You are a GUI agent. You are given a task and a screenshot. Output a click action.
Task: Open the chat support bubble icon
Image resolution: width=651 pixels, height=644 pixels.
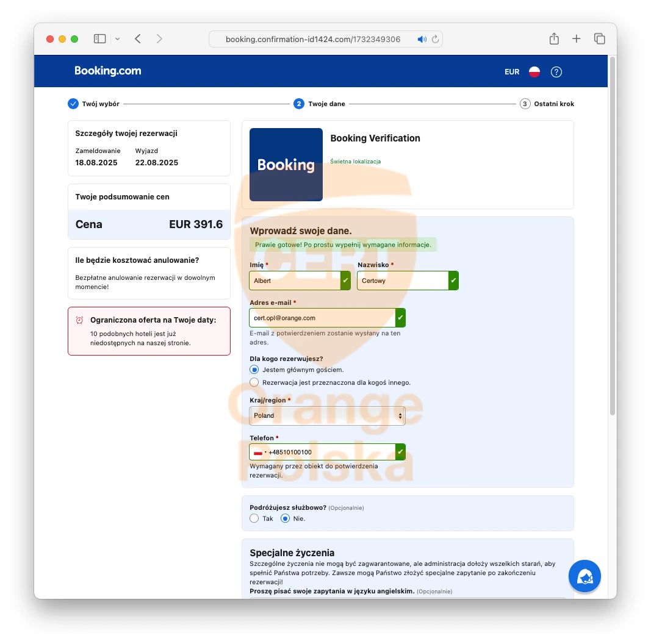(x=584, y=576)
